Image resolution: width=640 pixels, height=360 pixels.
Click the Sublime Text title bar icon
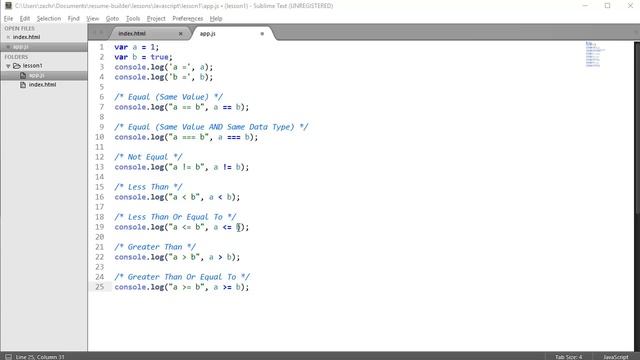pyautogui.click(x=8, y=6)
